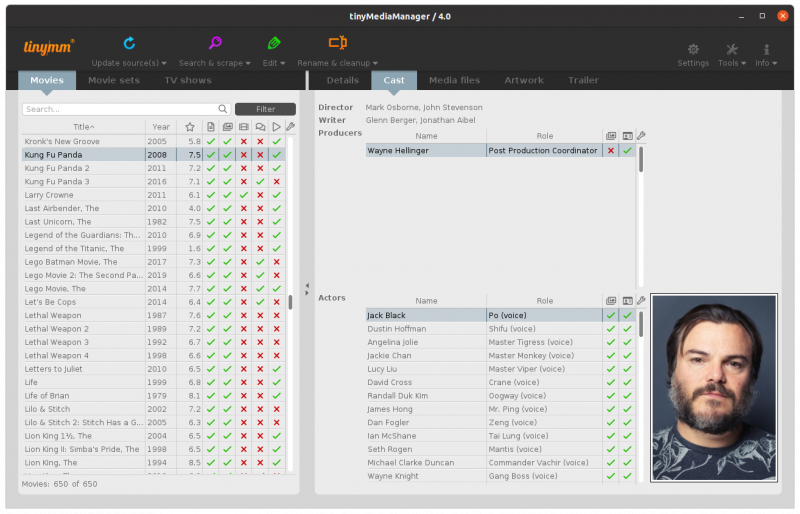This screenshot has width=800, height=514.
Task: Sort by NFO file icon column
Action: point(211,127)
